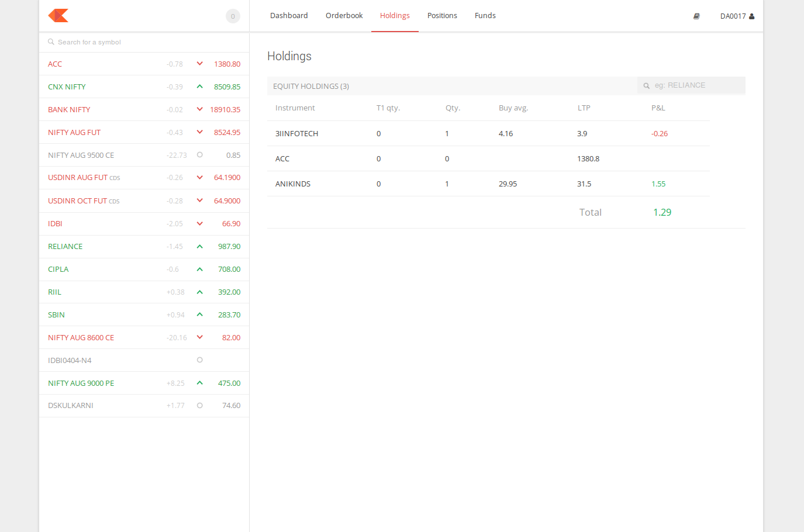Click the down chevron next to NIFTY AUG FUT
Viewport: 804px width, 532px height.
click(199, 132)
